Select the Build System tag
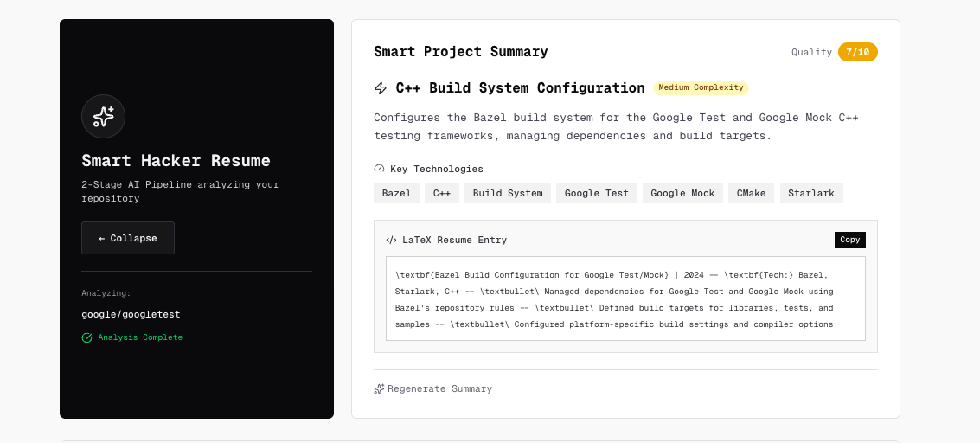 point(508,193)
